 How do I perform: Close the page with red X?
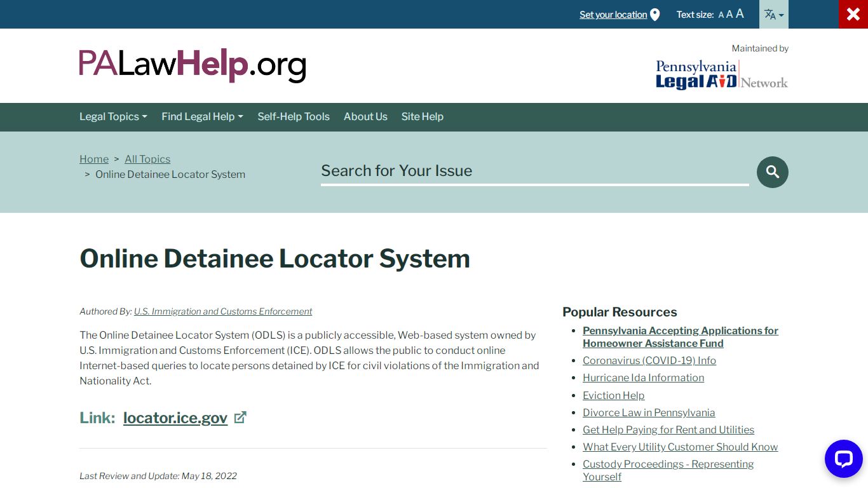(x=853, y=14)
